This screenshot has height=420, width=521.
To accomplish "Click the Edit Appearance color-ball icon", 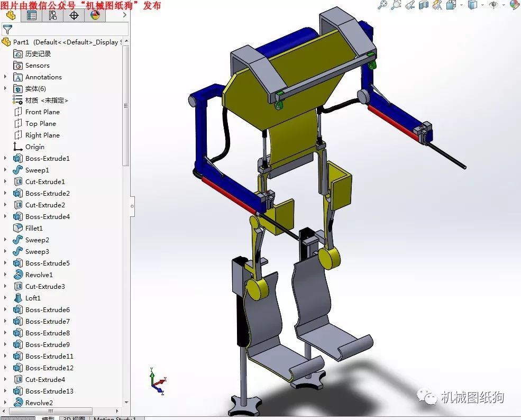I will [515, 5].
